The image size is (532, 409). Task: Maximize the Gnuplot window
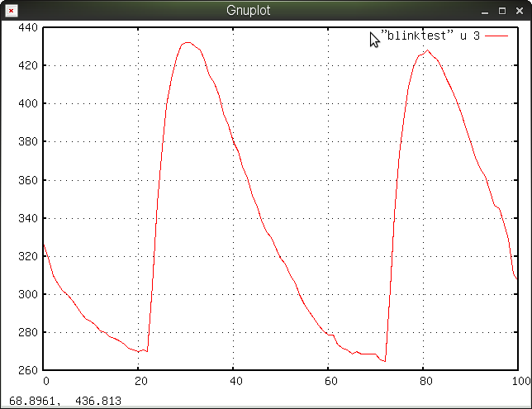[x=502, y=11]
